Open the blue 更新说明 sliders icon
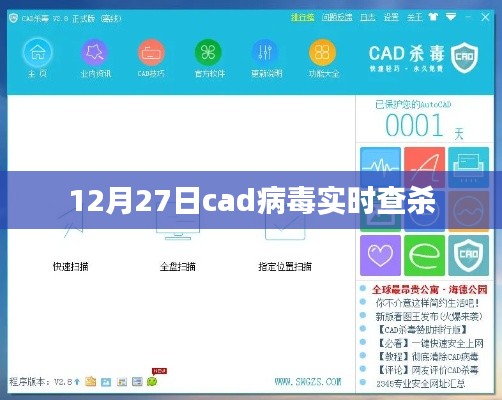Viewport: 502px width, 400px height. [265, 53]
